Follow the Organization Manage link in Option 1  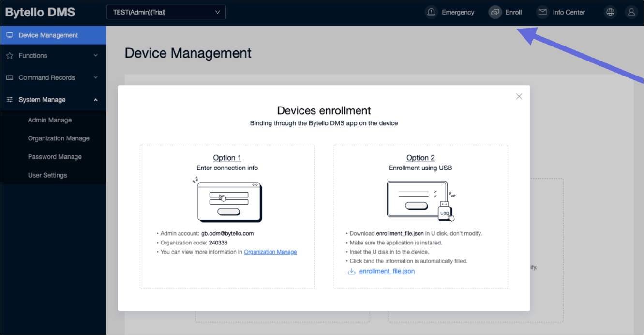tap(270, 252)
